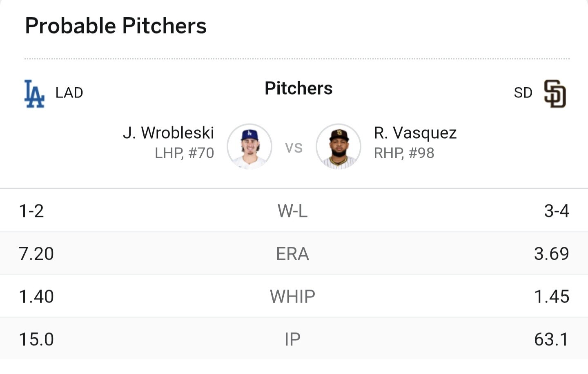Select the ERA stat row label
The height and width of the screenshot is (374, 588).
tap(292, 254)
